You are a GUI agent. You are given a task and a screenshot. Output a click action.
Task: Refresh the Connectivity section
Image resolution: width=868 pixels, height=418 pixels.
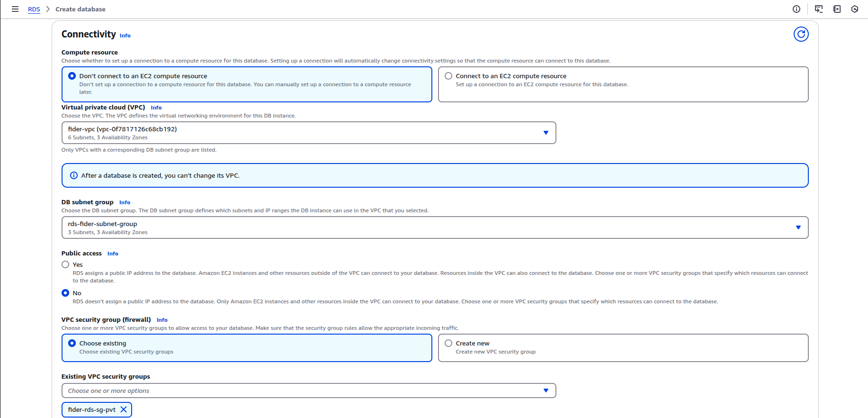tap(801, 34)
